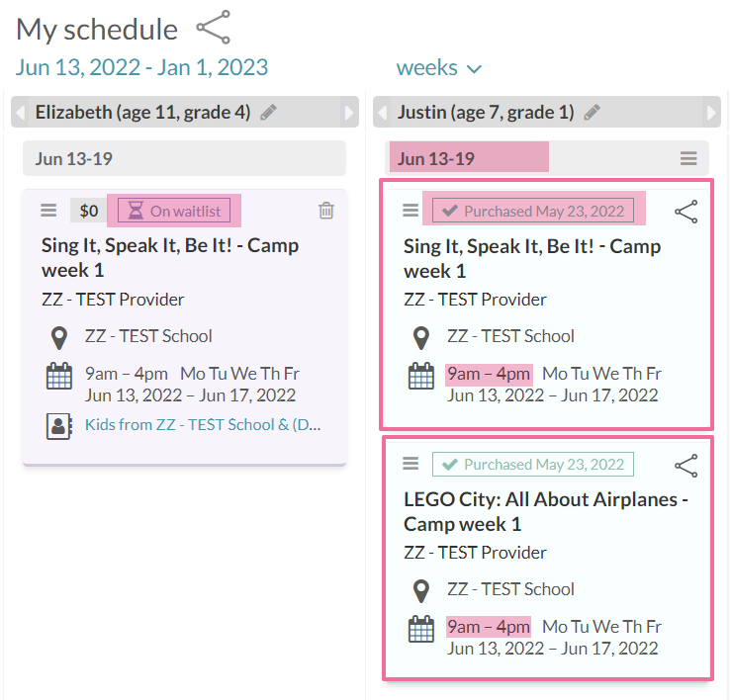The image size is (731, 700).
Task: Edit Elizabeth's profile with the pencil icon
Action: click(268, 113)
